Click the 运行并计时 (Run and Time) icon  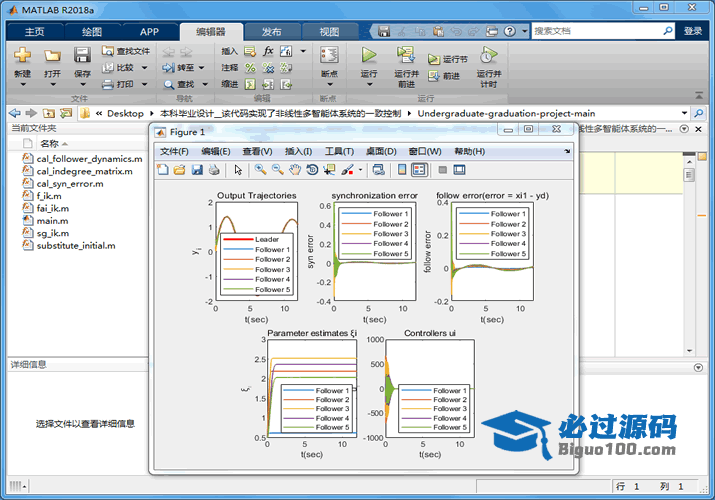pos(488,55)
